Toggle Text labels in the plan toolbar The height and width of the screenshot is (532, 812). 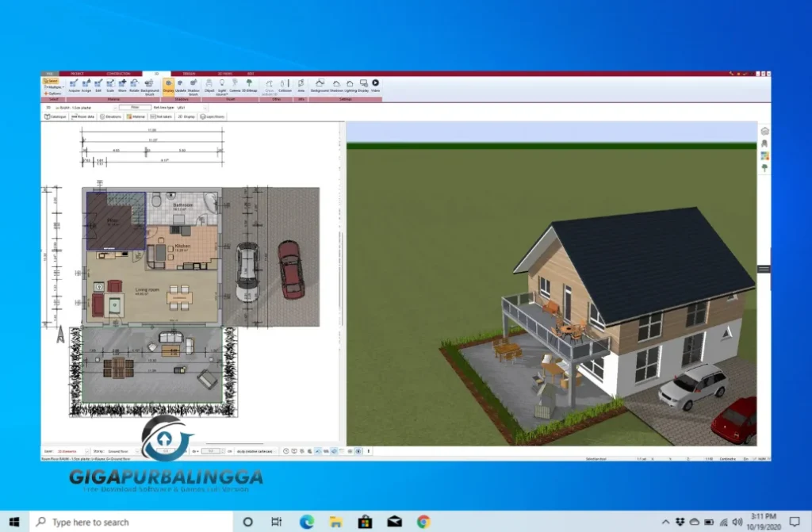point(161,117)
